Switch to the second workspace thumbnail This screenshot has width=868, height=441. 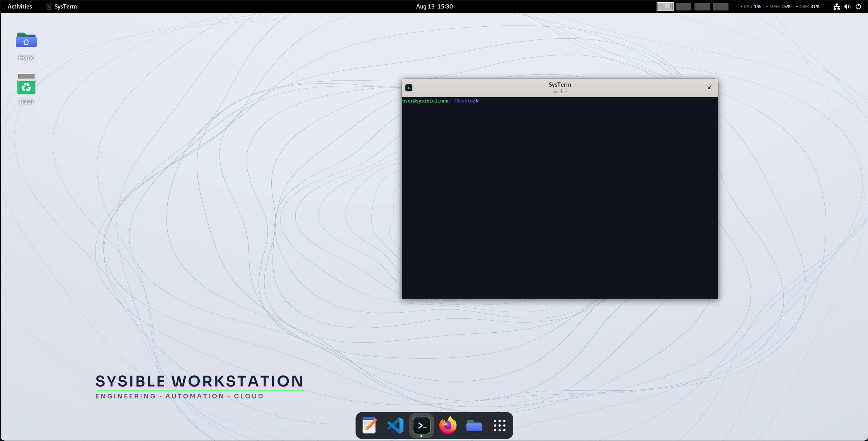(684, 7)
